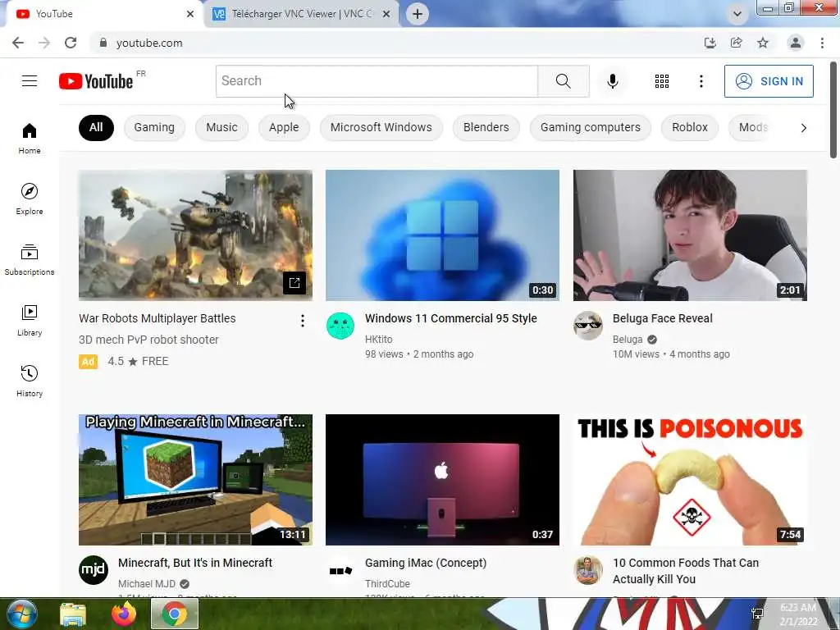
Task: Click the Chrome taskbar icon
Action: (175, 614)
